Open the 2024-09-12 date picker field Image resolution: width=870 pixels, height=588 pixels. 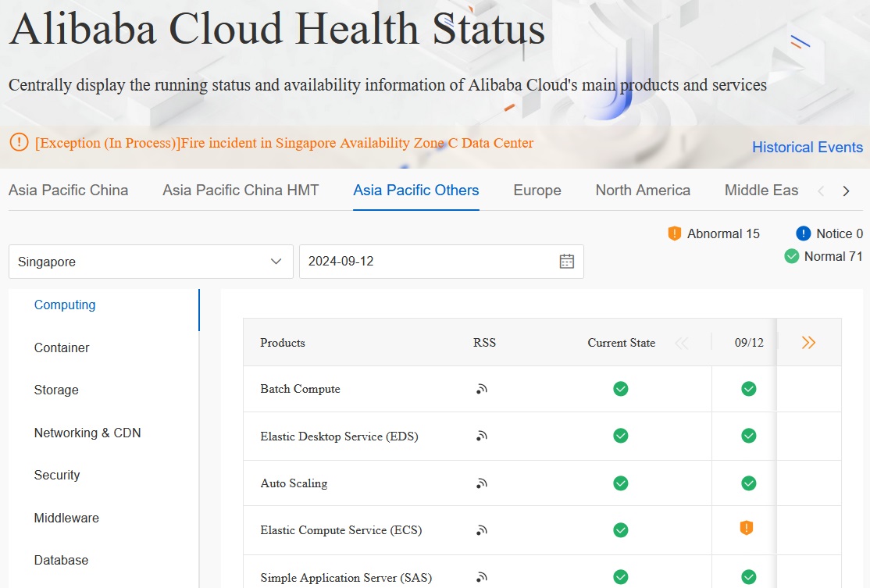[441, 262]
